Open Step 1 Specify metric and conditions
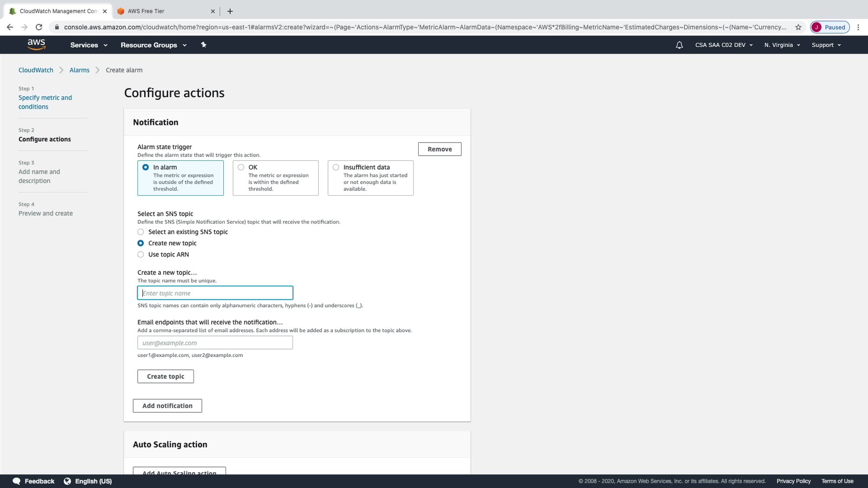Viewport: 868px width, 488px height. point(45,102)
